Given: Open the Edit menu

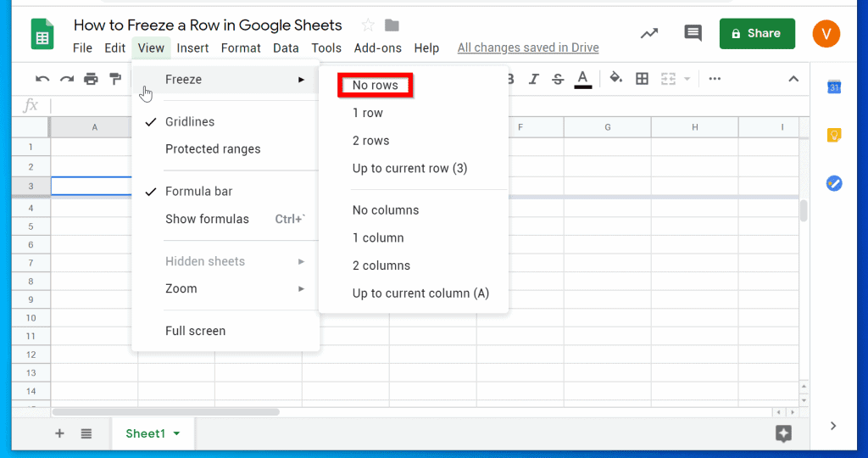Looking at the screenshot, I should 114,48.
